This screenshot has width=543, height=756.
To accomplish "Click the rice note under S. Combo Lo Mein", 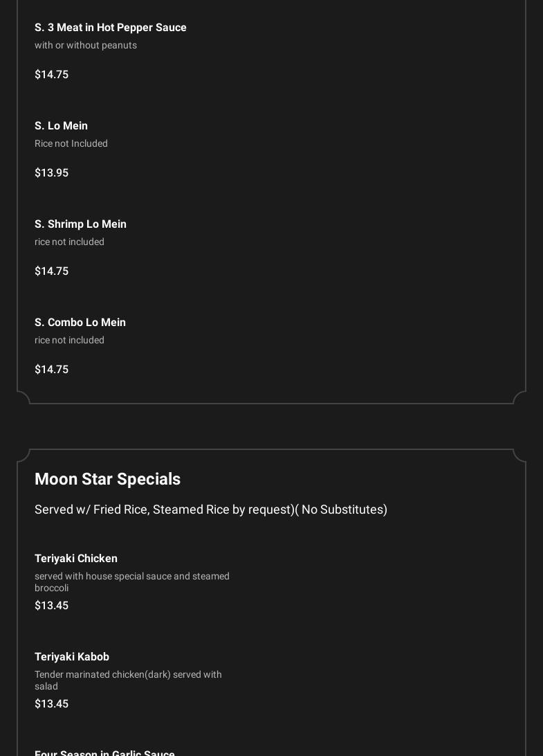I will 69,341.
